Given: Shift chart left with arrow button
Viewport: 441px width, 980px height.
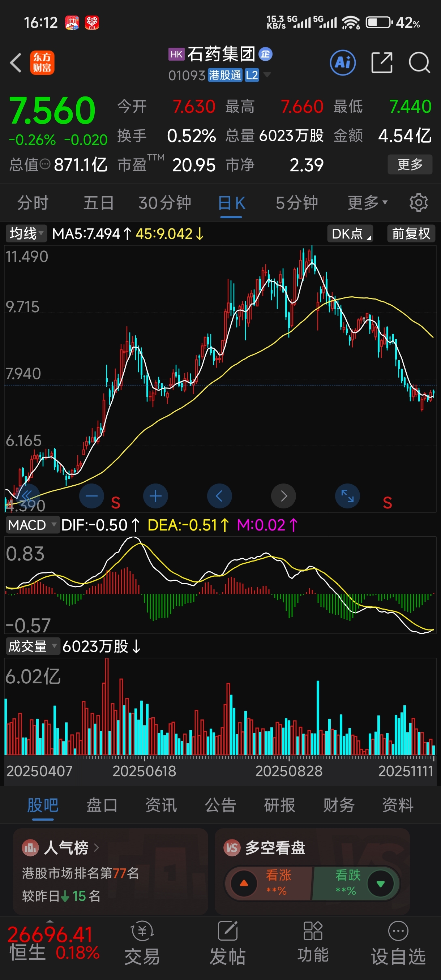Looking at the screenshot, I should (x=219, y=496).
